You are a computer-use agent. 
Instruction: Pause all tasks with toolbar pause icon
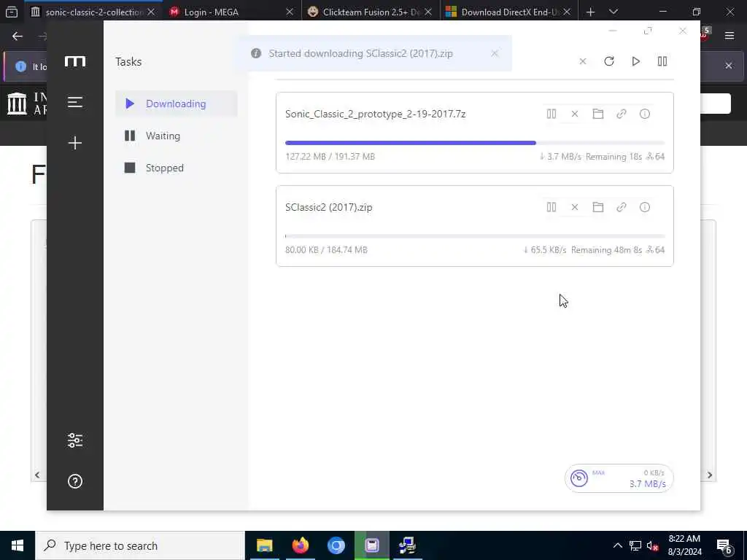point(662,61)
